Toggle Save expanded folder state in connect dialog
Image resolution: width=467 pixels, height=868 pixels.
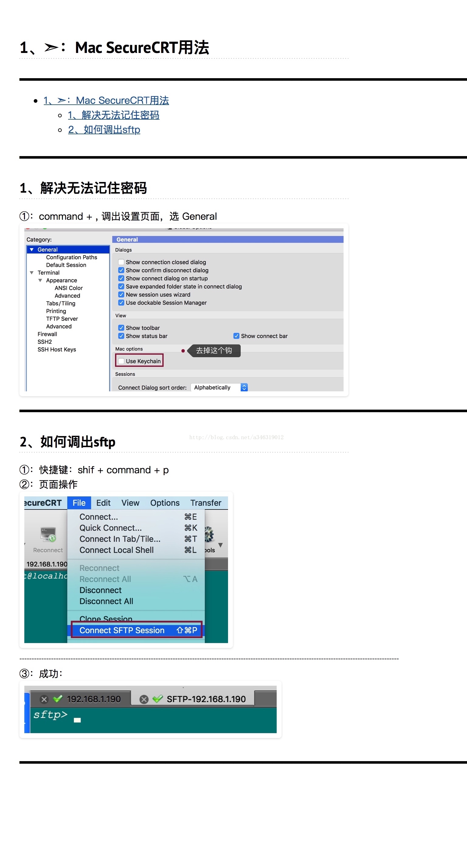click(121, 286)
